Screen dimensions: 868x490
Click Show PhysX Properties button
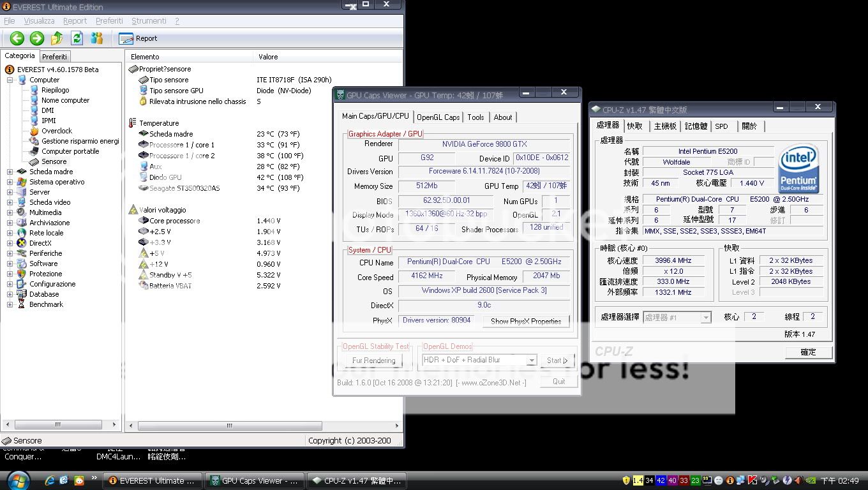[526, 321]
